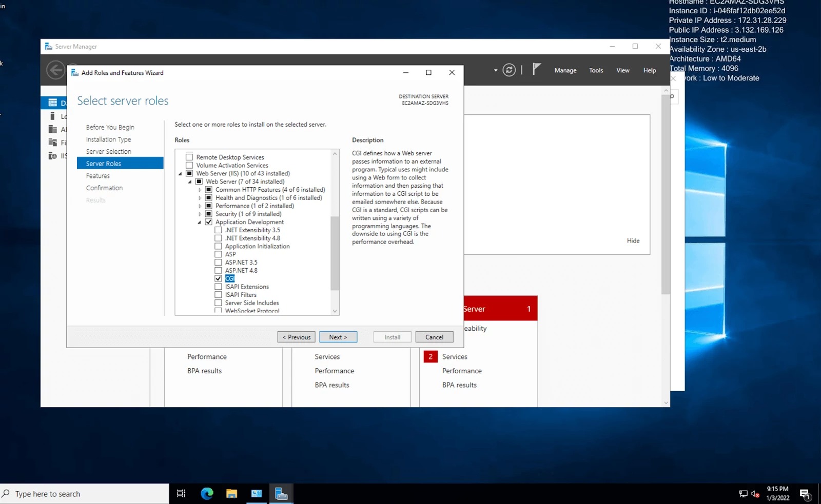Viewport: 821px width, 504px height.
Task: Open the Tools menu
Action: pyautogui.click(x=596, y=70)
